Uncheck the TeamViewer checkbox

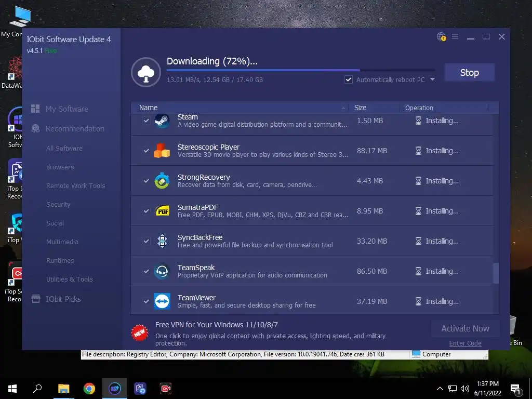click(146, 301)
